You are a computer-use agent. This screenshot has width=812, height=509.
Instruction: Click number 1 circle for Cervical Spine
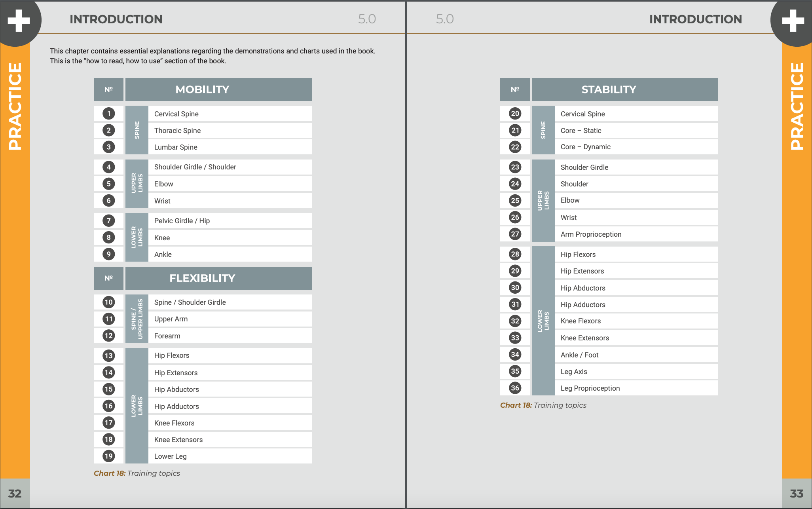coord(109,114)
